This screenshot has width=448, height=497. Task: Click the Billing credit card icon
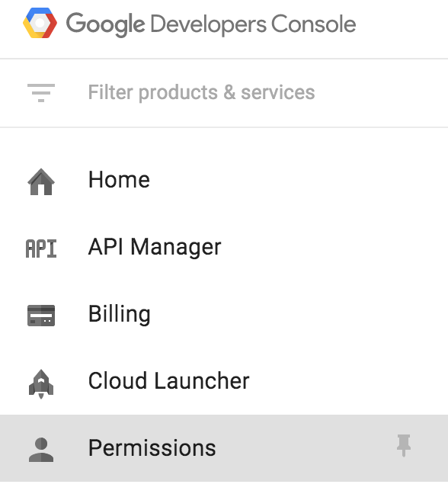[x=41, y=316]
